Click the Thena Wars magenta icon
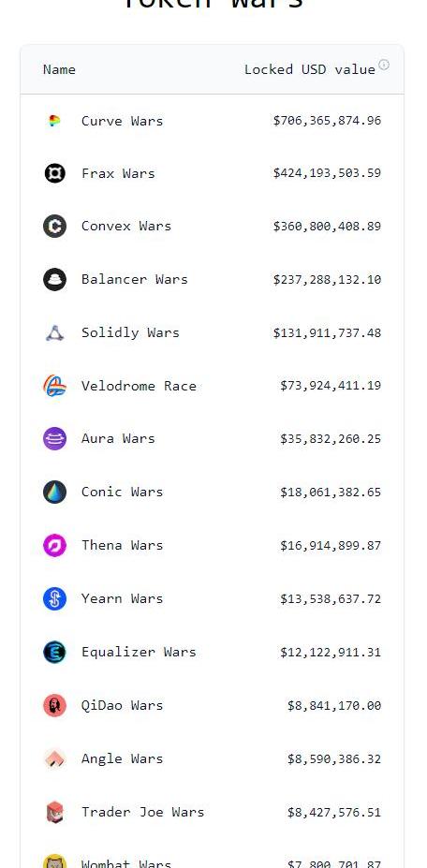Viewport: 427px width, 868px height. click(54, 545)
